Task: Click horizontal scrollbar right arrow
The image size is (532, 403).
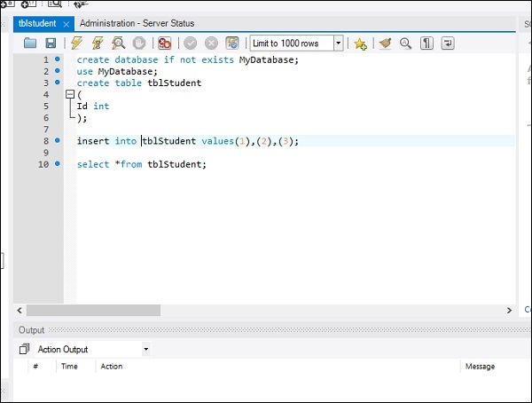Action: point(509,310)
